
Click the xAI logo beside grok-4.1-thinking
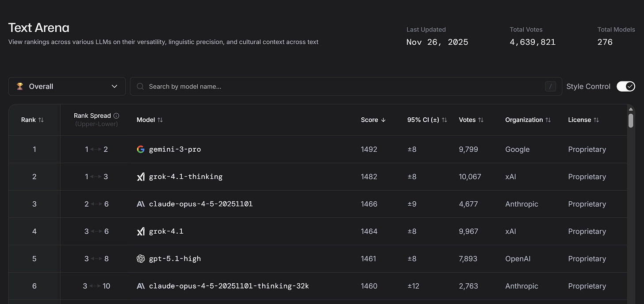pos(141,177)
